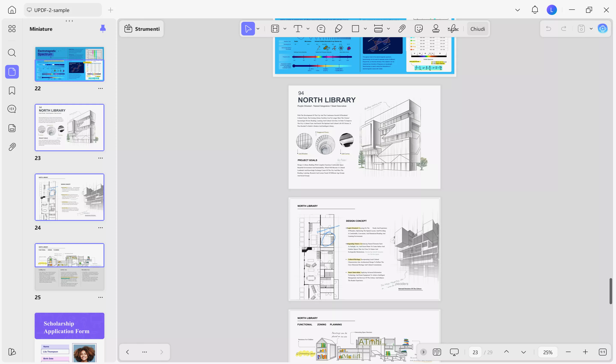616x364 pixels.
Task: Switch to the UPDF-2-sample tab
Action: pyautogui.click(x=63, y=10)
